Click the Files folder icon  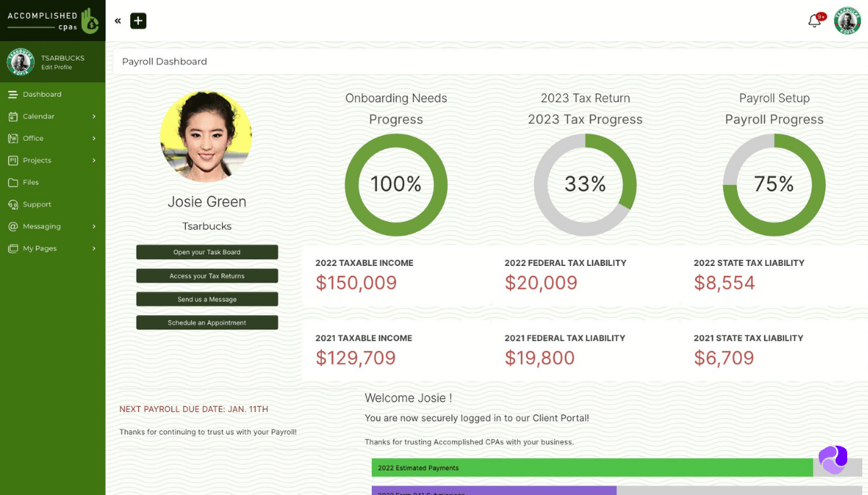coord(13,182)
